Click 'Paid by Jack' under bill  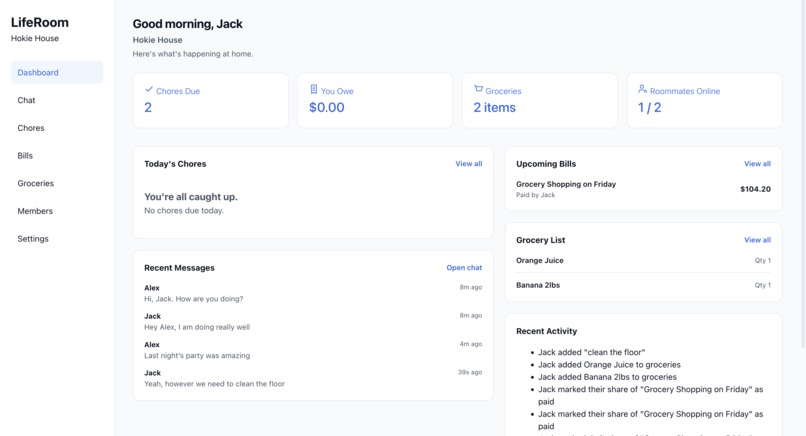[x=536, y=195]
